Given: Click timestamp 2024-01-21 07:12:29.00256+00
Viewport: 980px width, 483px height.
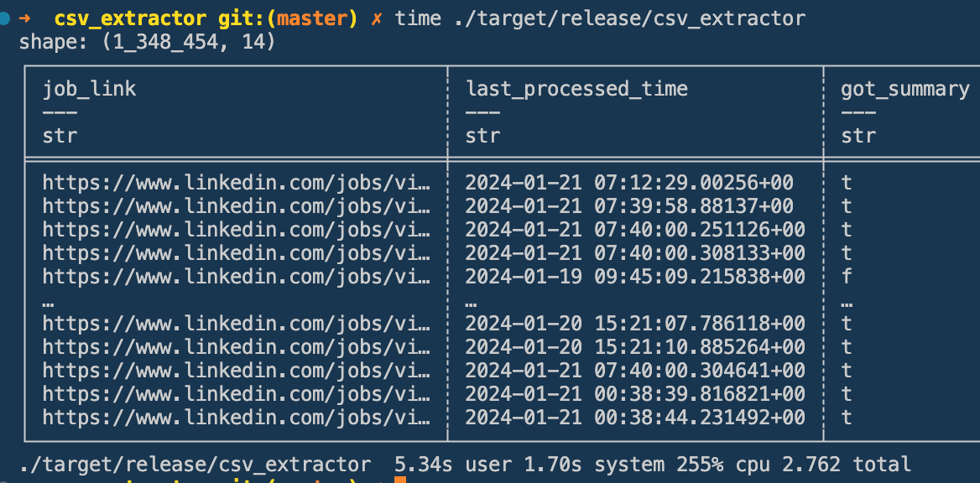Looking at the screenshot, I should pos(628,182).
